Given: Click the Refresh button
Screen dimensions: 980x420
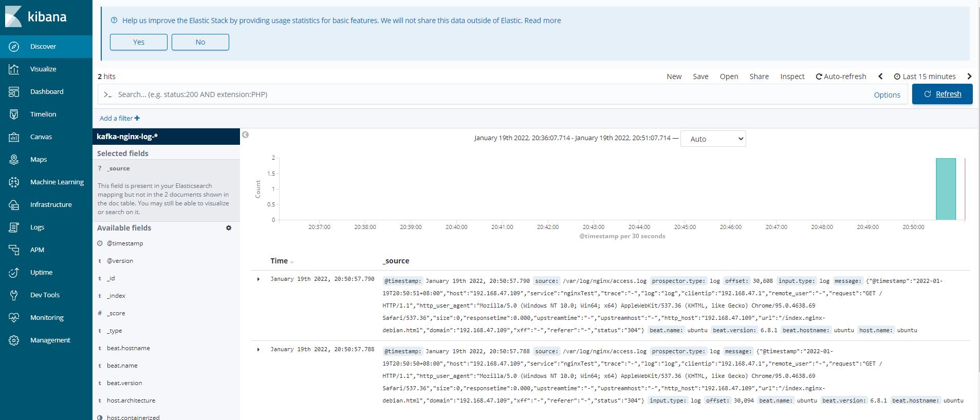Looking at the screenshot, I should pyautogui.click(x=942, y=94).
